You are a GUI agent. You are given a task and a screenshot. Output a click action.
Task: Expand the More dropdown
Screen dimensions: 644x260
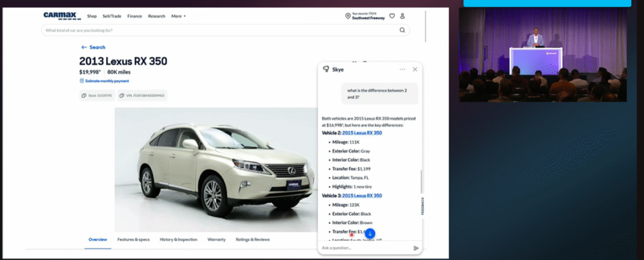[x=179, y=16]
